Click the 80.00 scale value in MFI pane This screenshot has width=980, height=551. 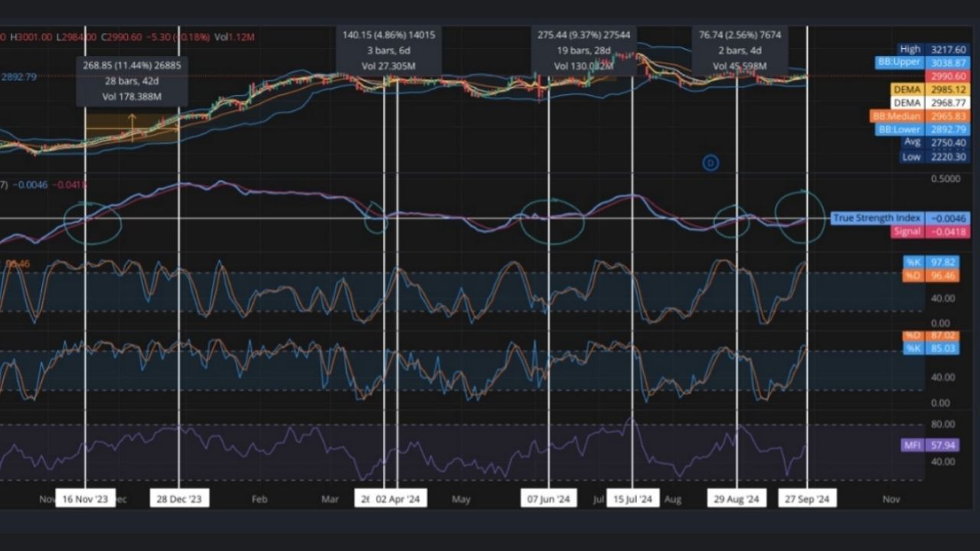(x=943, y=424)
